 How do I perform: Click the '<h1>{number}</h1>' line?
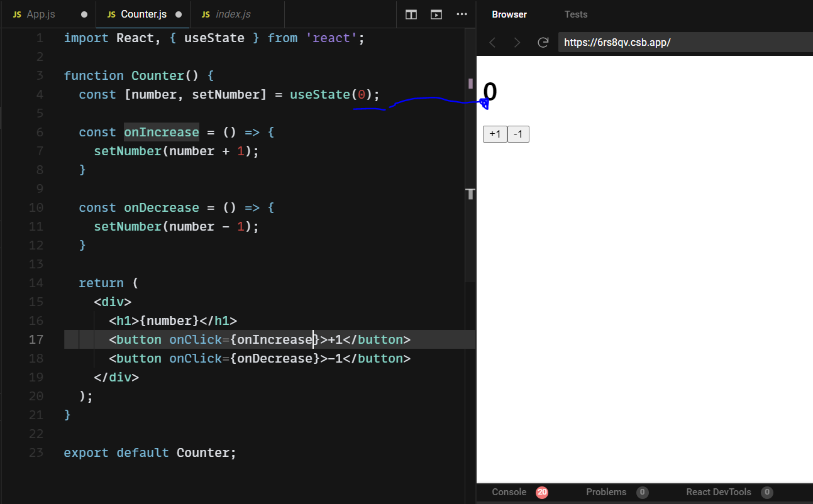(x=173, y=320)
